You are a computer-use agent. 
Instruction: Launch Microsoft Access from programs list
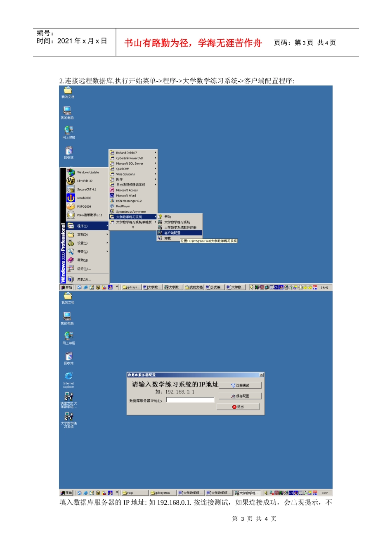click(x=127, y=190)
